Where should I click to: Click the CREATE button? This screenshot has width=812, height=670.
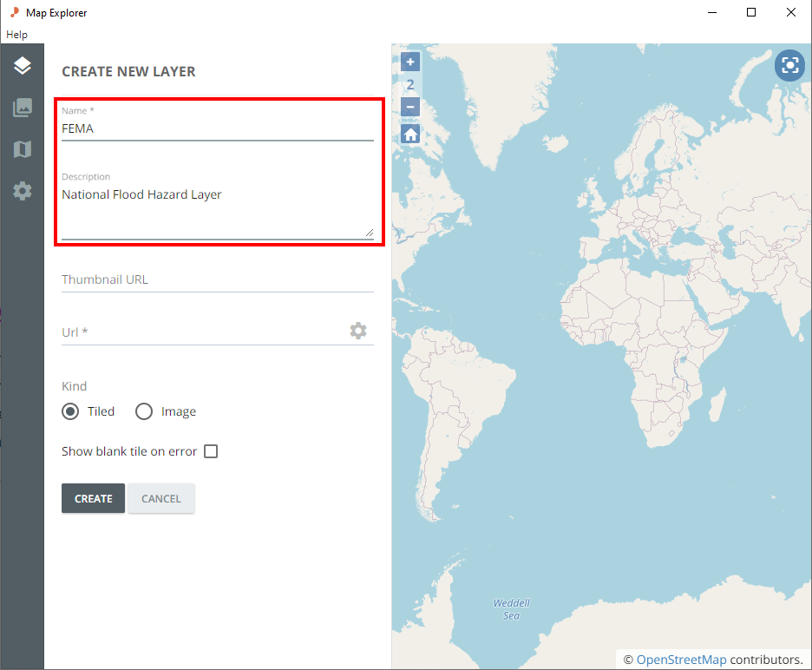(93, 498)
